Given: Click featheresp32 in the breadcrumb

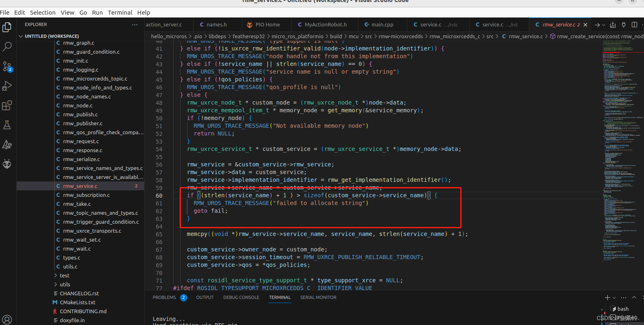Looking at the screenshot, I should [x=248, y=37].
